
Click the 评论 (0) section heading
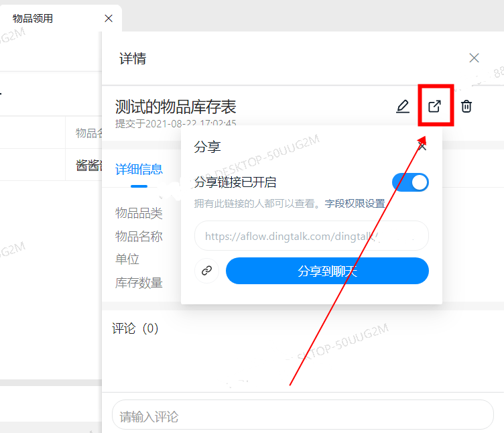(135, 328)
